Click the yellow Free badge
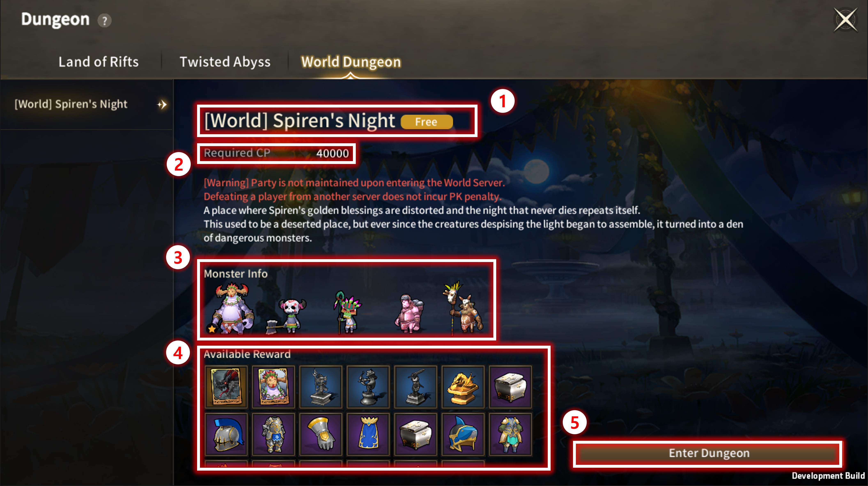868x486 pixels. coord(427,122)
